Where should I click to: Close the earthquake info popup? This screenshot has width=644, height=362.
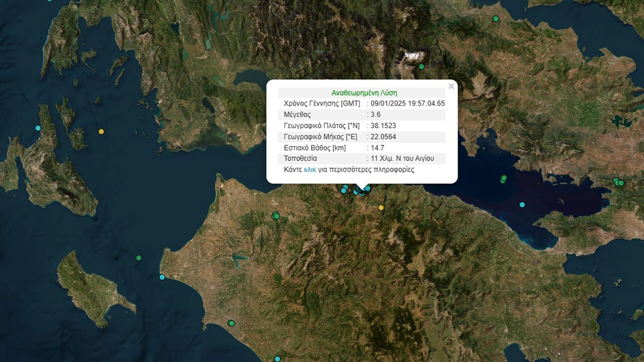pyautogui.click(x=451, y=86)
